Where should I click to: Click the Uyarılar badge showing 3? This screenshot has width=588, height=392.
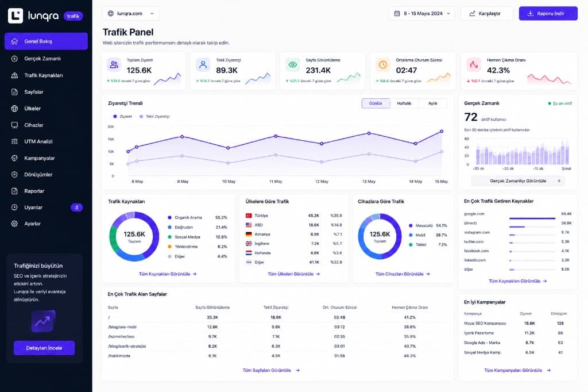(76, 207)
